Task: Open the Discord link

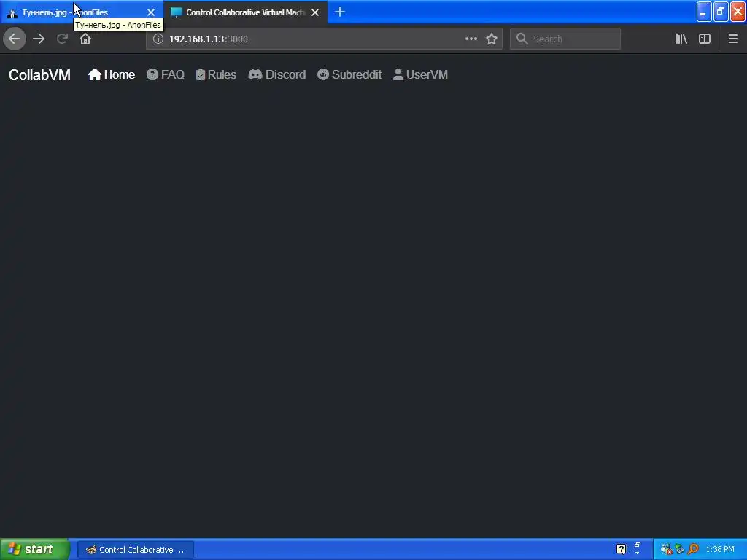Action: [x=276, y=75]
